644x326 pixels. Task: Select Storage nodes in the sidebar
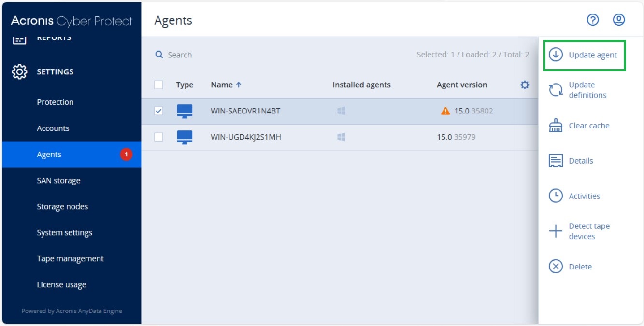pyautogui.click(x=62, y=206)
